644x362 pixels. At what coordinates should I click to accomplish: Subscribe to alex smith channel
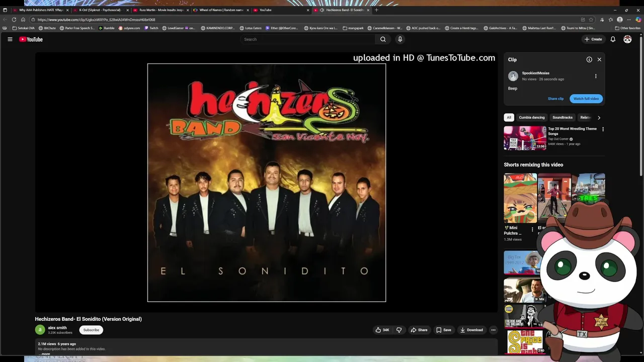91,330
